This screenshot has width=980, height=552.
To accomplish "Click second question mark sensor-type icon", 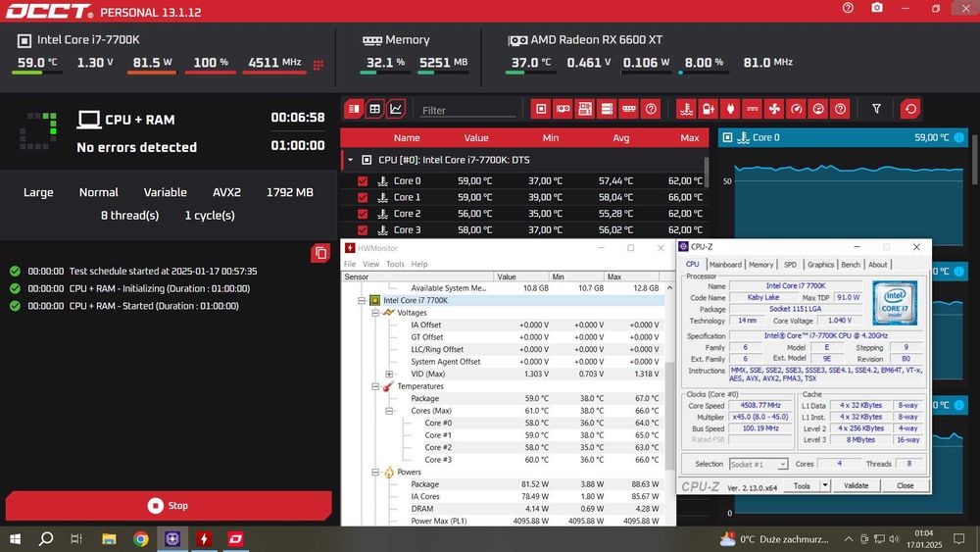I will click(x=841, y=109).
